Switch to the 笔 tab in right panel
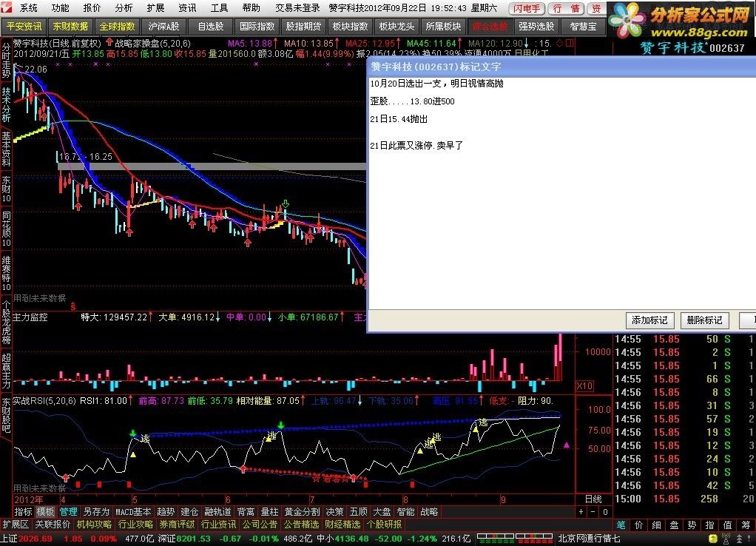The height and width of the screenshot is (546, 756). (x=621, y=525)
